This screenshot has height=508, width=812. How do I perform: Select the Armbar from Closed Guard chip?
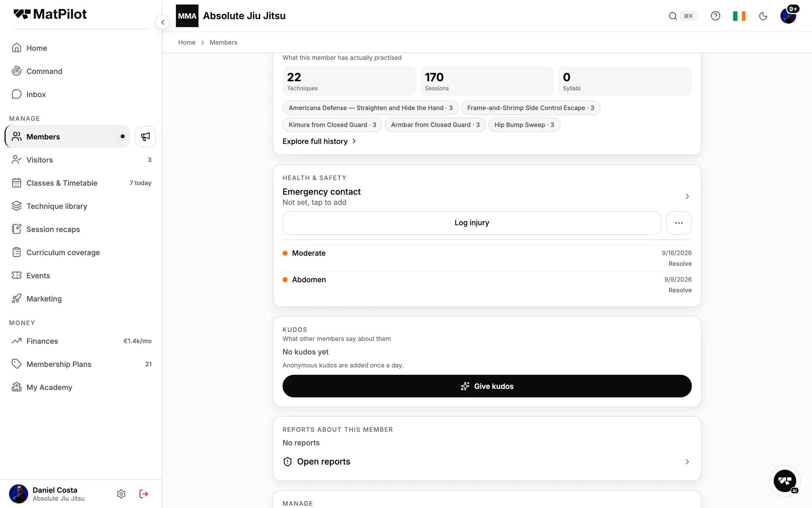pyautogui.click(x=435, y=125)
